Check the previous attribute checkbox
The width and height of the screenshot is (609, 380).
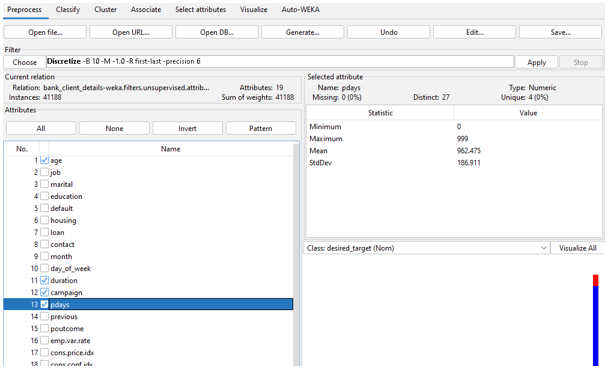(x=44, y=316)
